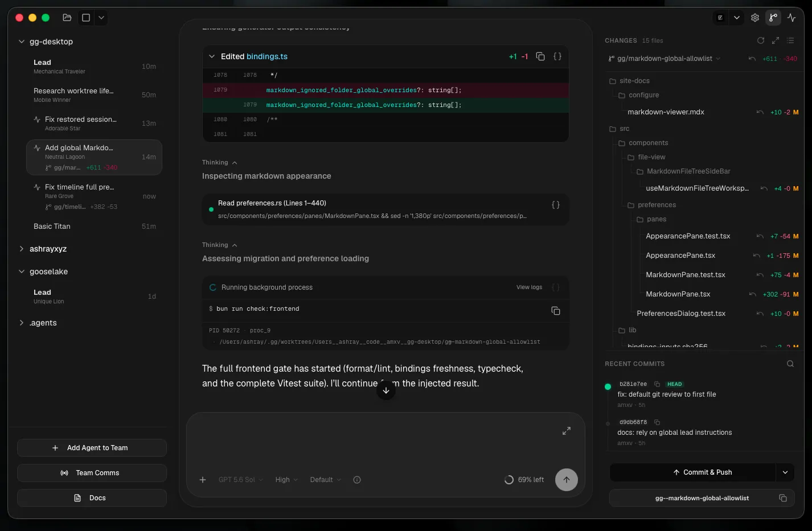Image resolution: width=812 pixels, height=531 pixels.
Task: Select Lead session Unique Lion
Action: (x=94, y=297)
